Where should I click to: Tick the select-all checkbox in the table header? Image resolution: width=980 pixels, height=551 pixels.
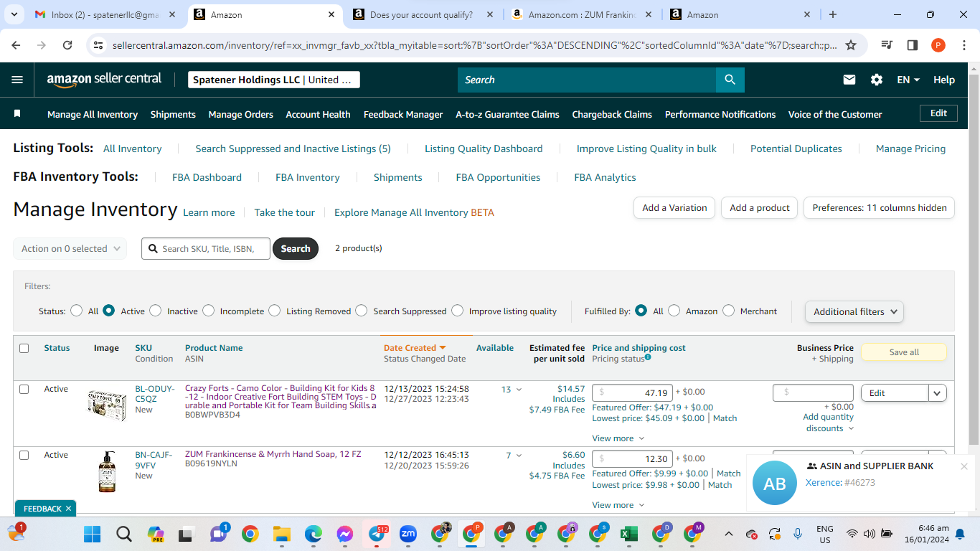point(24,348)
